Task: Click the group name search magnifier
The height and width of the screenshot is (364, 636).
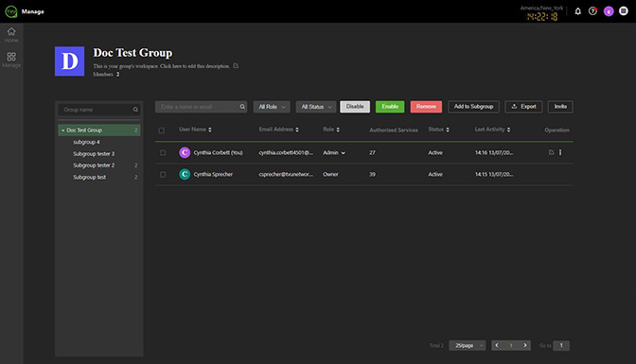Action: pos(135,110)
